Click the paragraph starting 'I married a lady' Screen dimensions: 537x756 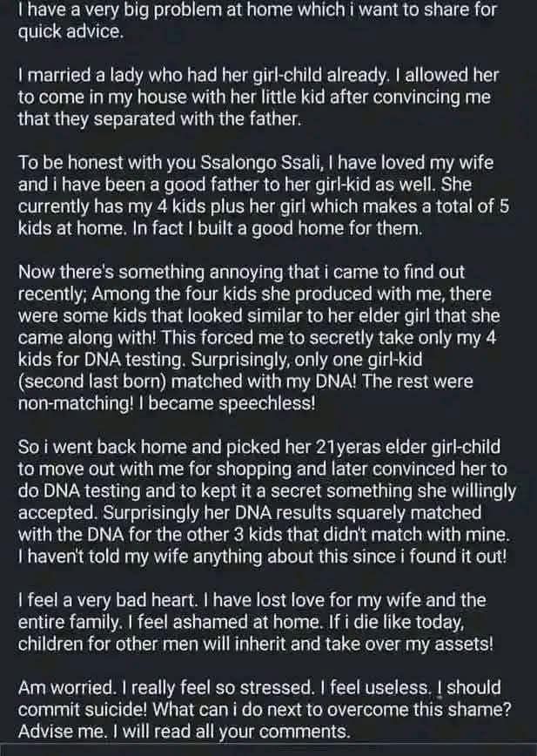tap(258, 97)
